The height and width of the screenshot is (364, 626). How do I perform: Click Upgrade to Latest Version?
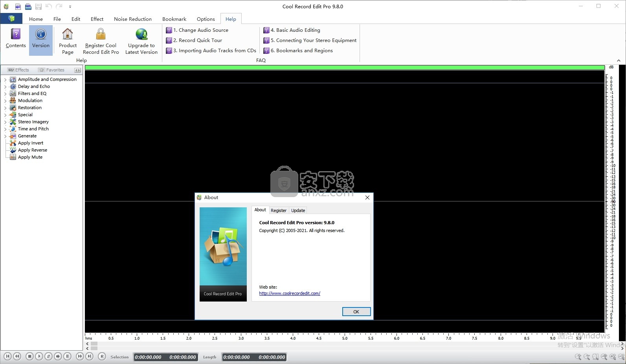141,41
